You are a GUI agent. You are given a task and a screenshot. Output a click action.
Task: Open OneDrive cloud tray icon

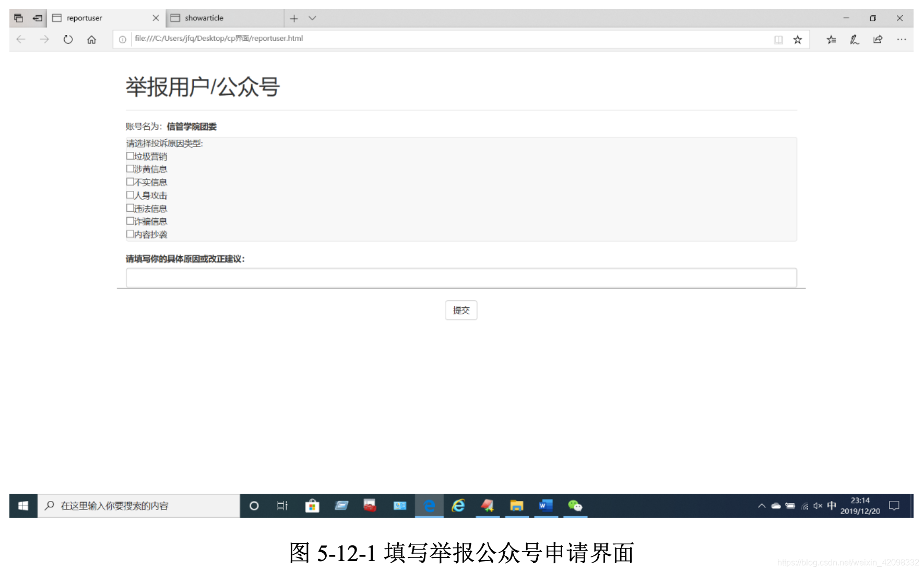pos(776,506)
